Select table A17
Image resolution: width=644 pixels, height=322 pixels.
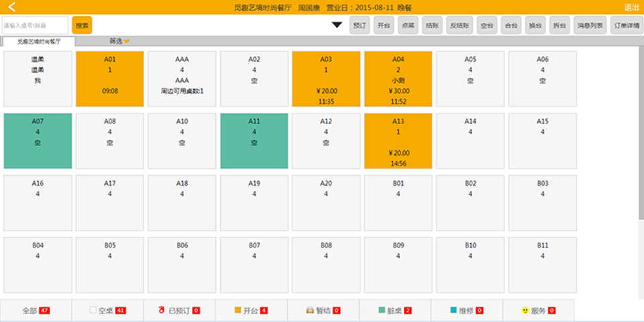click(x=109, y=203)
